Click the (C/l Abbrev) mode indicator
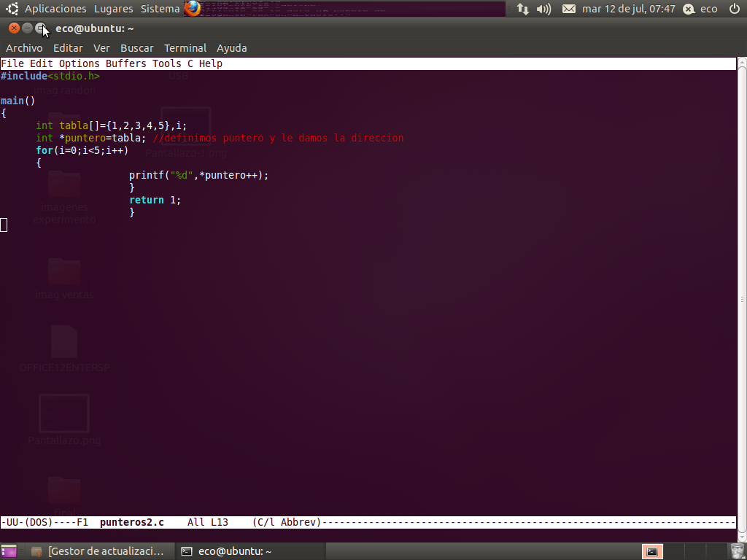 point(287,522)
